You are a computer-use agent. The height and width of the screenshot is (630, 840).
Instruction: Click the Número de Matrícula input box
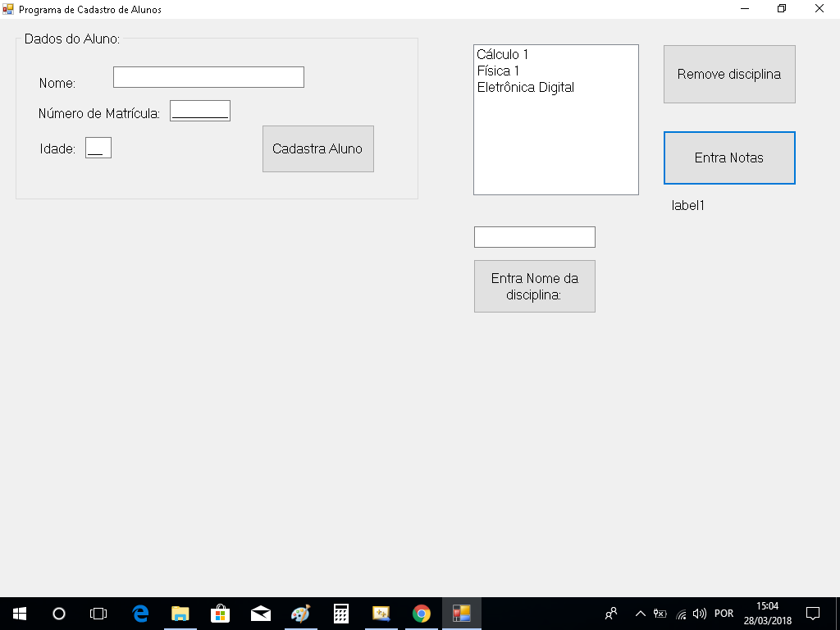(x=199, y=111)
